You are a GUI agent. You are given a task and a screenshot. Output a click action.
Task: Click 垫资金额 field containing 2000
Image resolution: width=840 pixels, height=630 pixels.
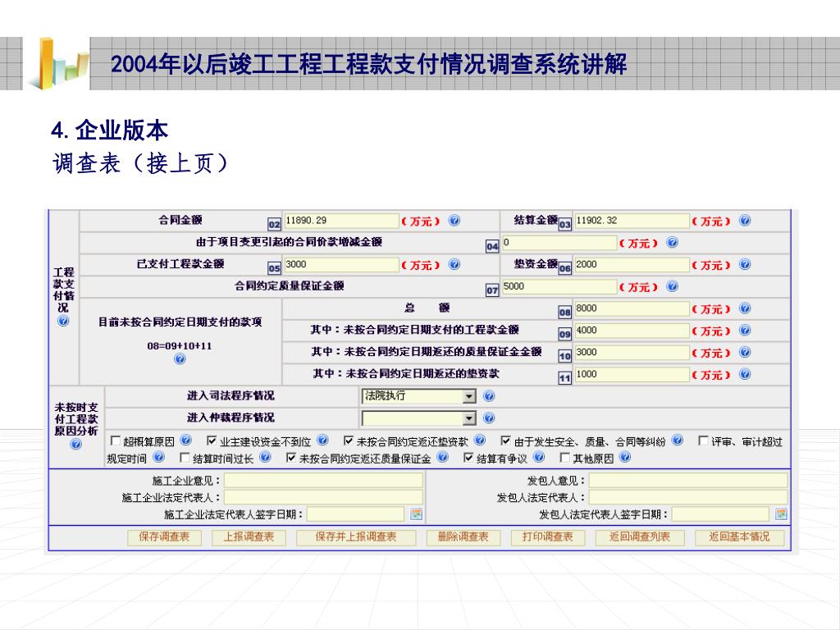coord(632,265)
